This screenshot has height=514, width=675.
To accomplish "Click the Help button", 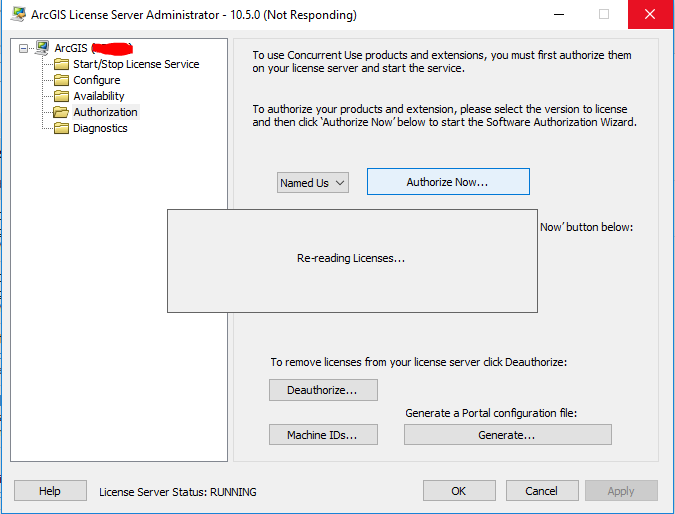I will (50, 491).
